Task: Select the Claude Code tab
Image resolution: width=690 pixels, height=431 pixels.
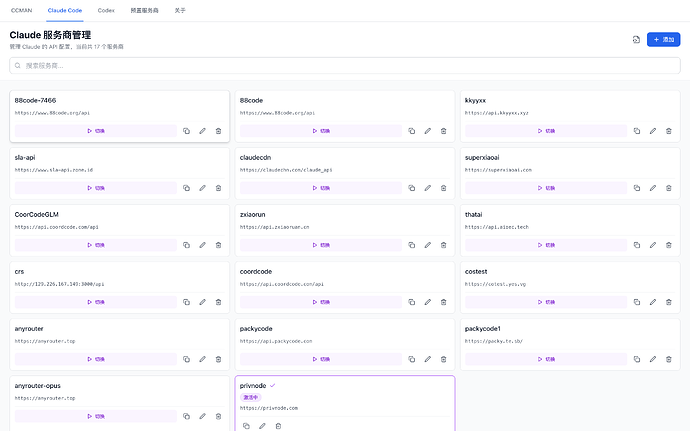Action: (65, 10)
